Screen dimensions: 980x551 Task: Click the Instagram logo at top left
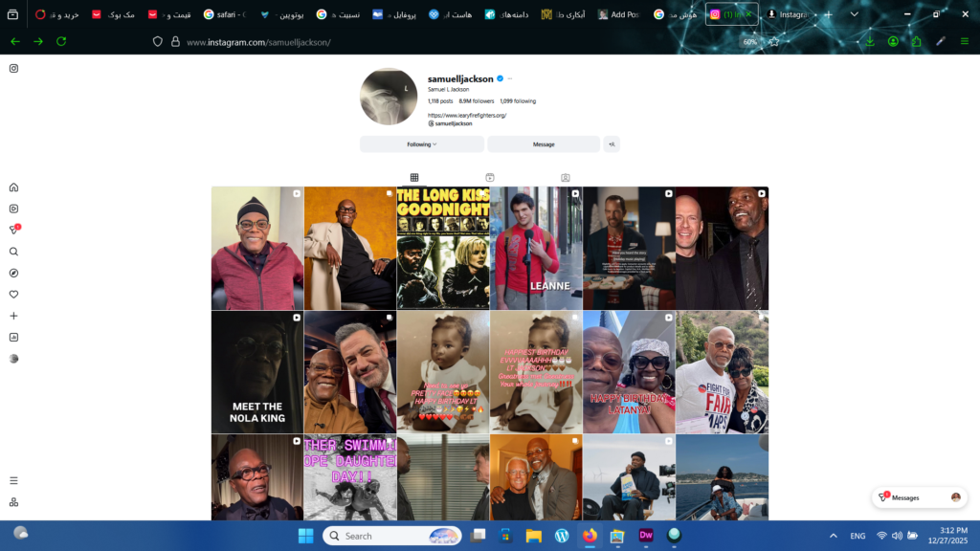click(13, 69)
